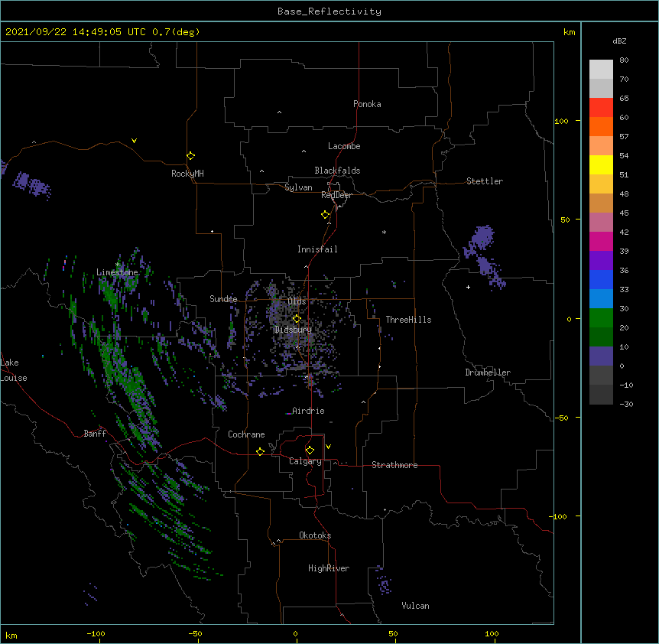
Task: Click the Strathmore town label
Action: coord(394,465)
